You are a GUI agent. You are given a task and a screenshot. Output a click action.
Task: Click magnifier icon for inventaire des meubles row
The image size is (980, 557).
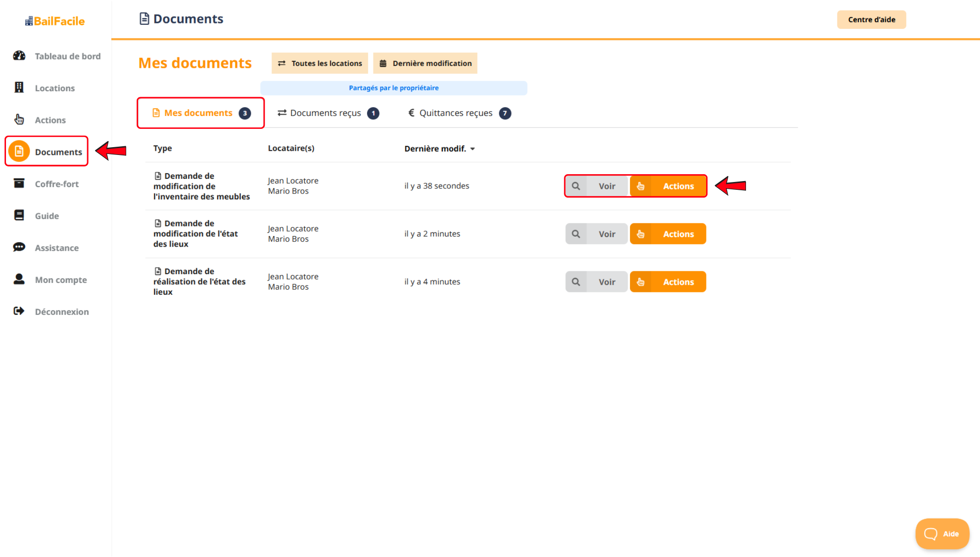point(576,186)
